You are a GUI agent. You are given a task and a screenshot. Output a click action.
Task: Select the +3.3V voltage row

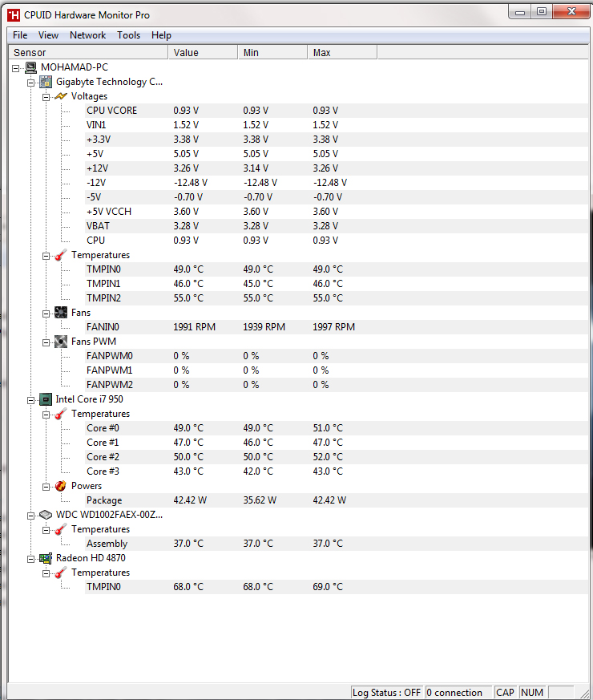tap(337, 140)
